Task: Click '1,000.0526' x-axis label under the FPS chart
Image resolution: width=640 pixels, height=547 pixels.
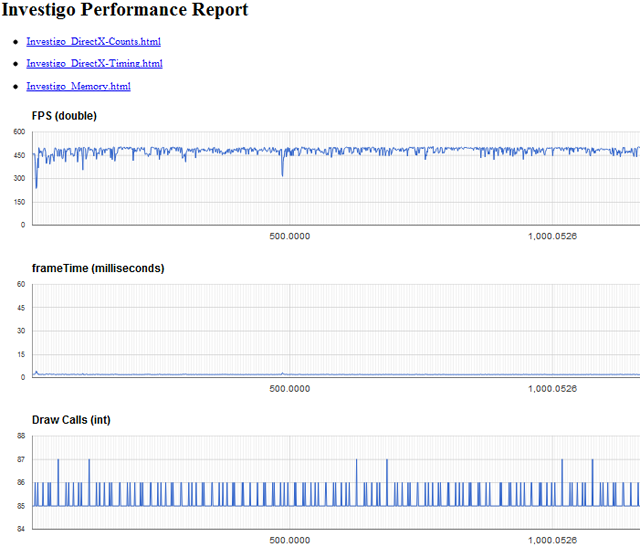Action: [x=553, y=236]
